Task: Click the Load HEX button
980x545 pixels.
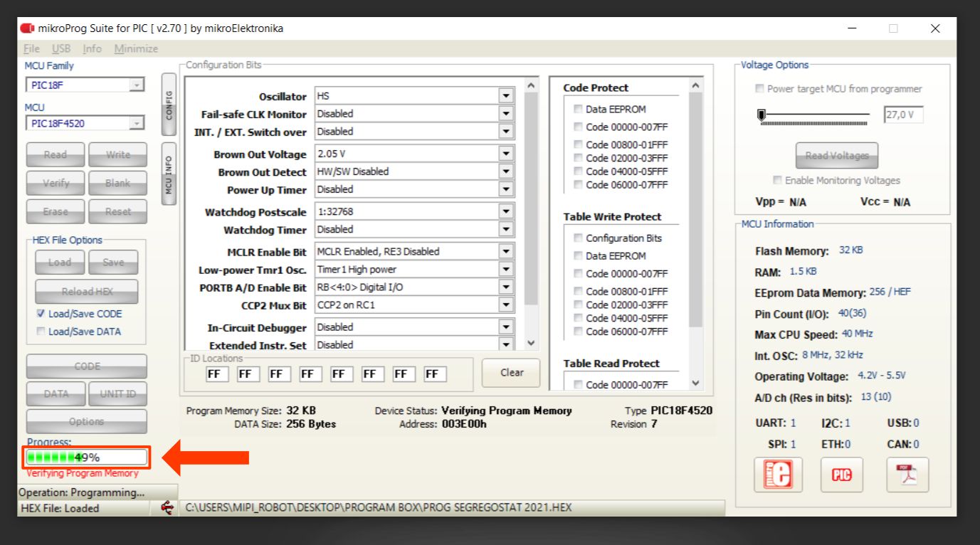Action: [60, 263]
